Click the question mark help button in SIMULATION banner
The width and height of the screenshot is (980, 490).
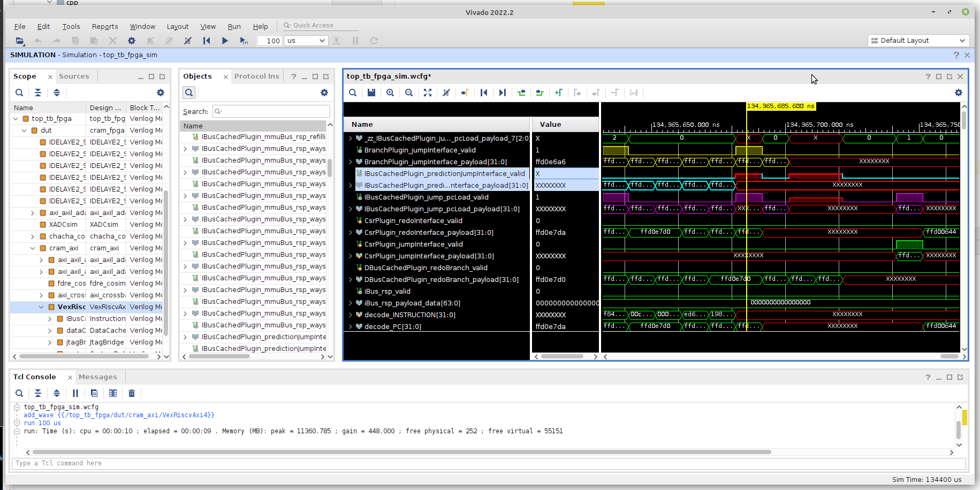[x=956, y=55]
